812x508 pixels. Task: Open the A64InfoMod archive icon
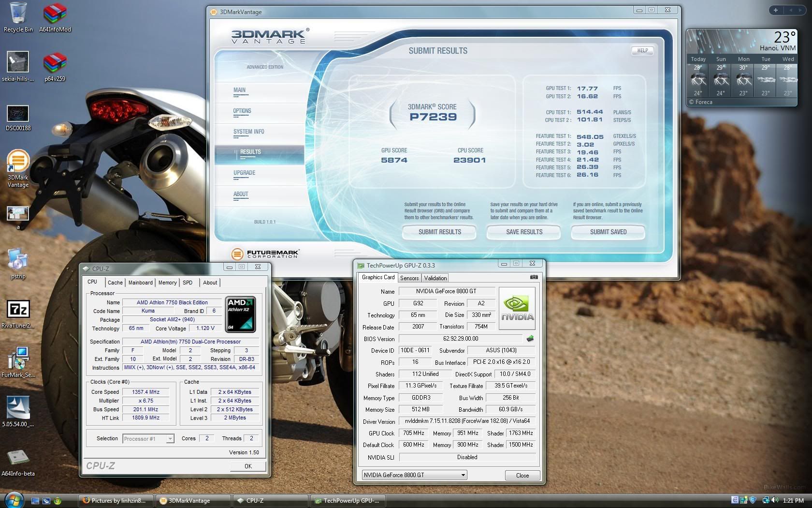click(x=55, y=17)
